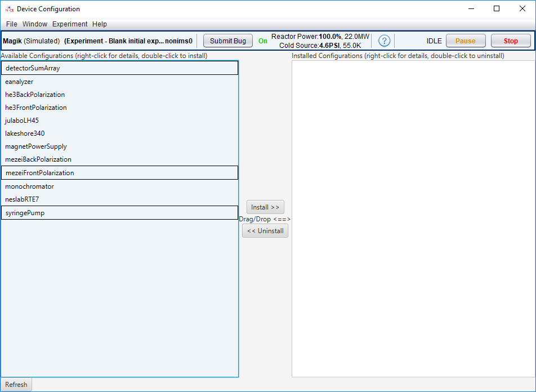Open the Window menu
Screen dimensions: 536x392
[35, 24]
